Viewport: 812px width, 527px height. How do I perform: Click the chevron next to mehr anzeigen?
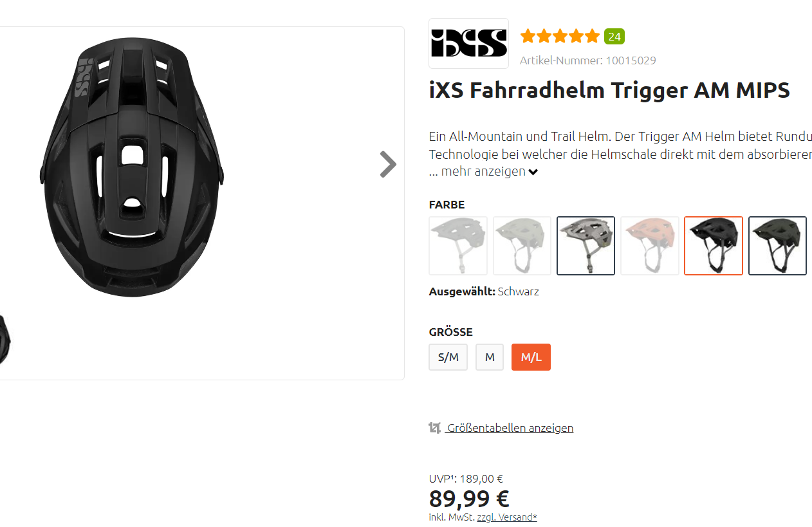(533, 172)
